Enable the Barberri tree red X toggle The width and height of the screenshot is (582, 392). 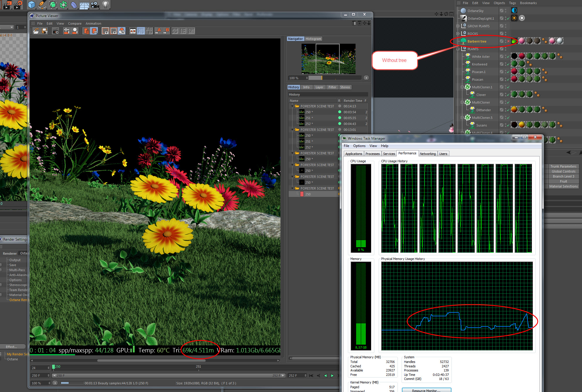click(508, 41)
